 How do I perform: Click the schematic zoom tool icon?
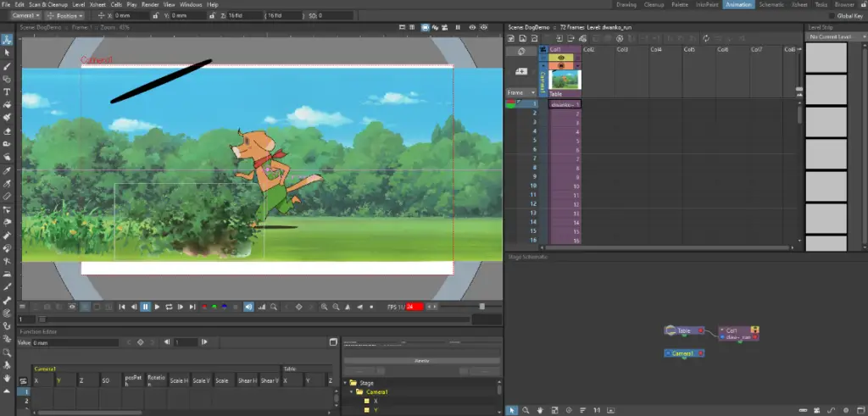tap(526, 410)
